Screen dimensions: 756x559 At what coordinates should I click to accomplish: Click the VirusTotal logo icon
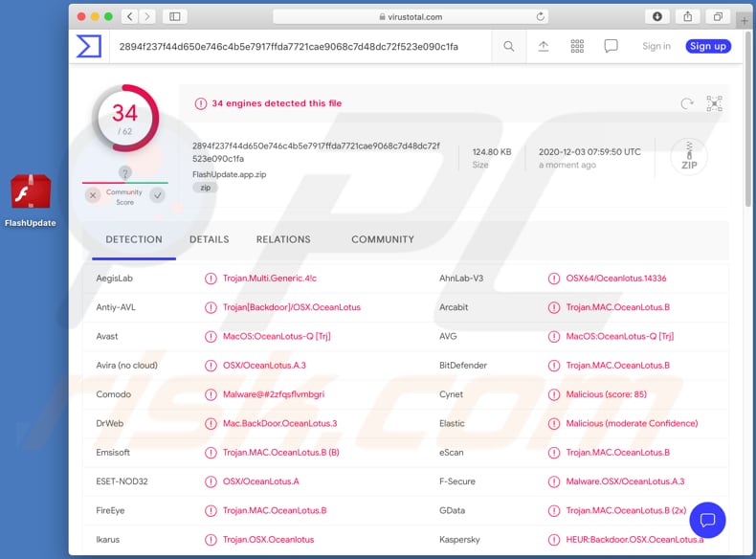89,46
